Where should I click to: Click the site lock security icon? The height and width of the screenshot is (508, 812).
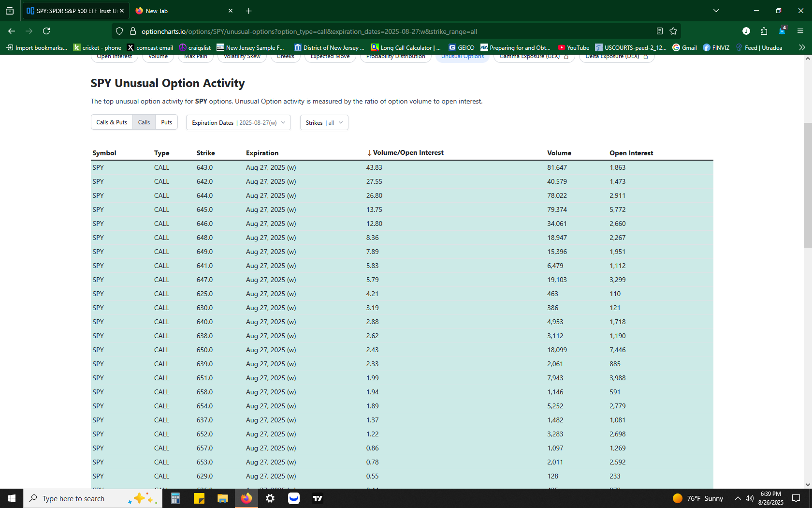tap(133, 31)
